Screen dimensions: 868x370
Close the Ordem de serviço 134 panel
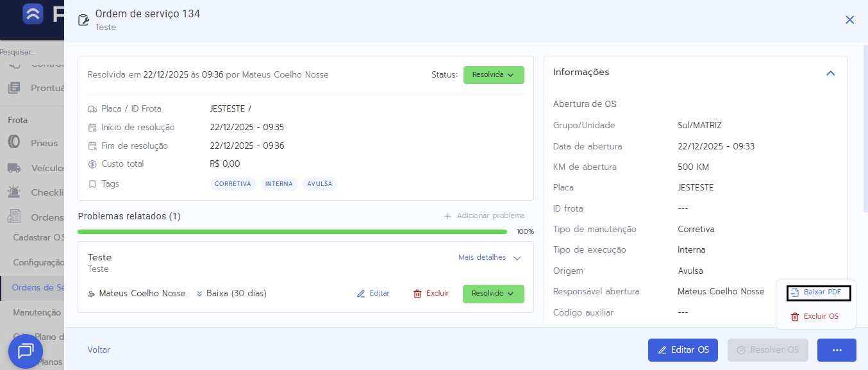point(849,20)
